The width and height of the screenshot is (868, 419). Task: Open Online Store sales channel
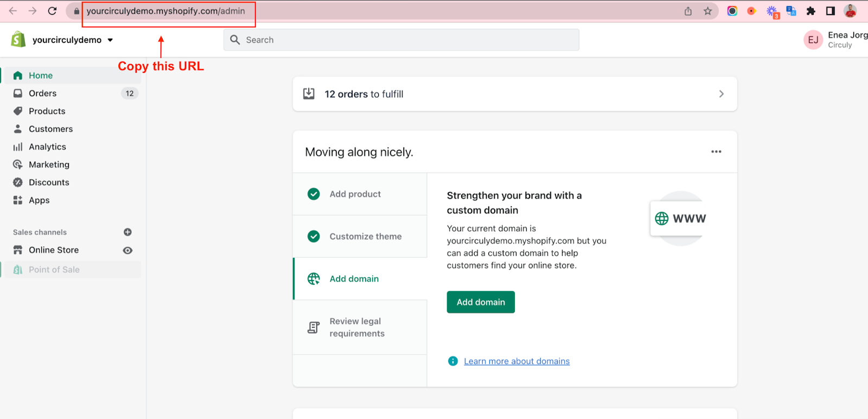click(54, 250)
